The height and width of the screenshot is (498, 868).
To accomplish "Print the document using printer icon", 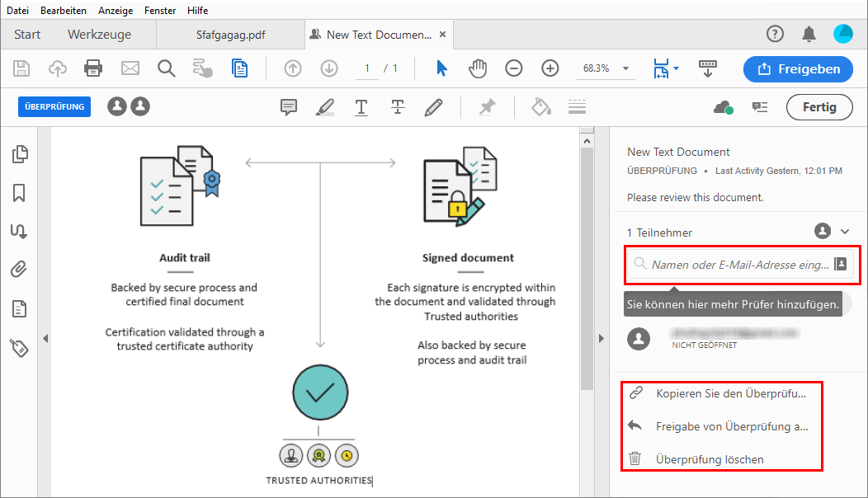I will point(93,68).
